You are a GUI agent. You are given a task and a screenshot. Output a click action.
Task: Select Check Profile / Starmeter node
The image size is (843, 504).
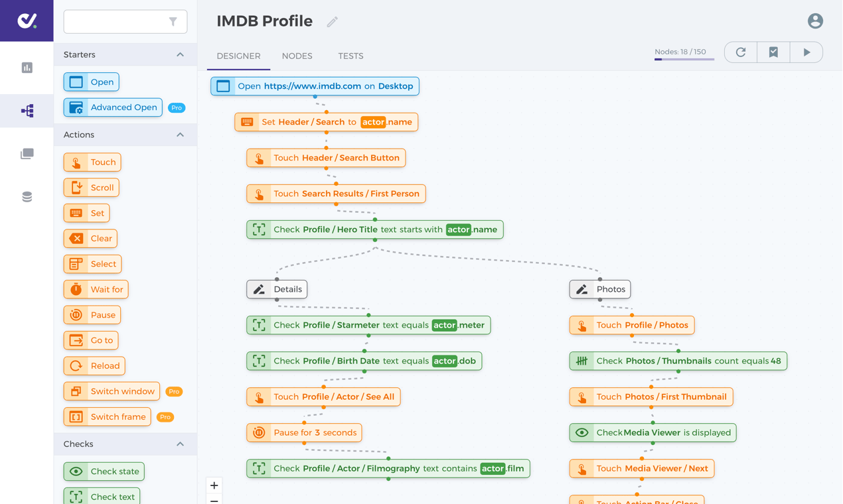pyautogui.click(x=368, y=325)
